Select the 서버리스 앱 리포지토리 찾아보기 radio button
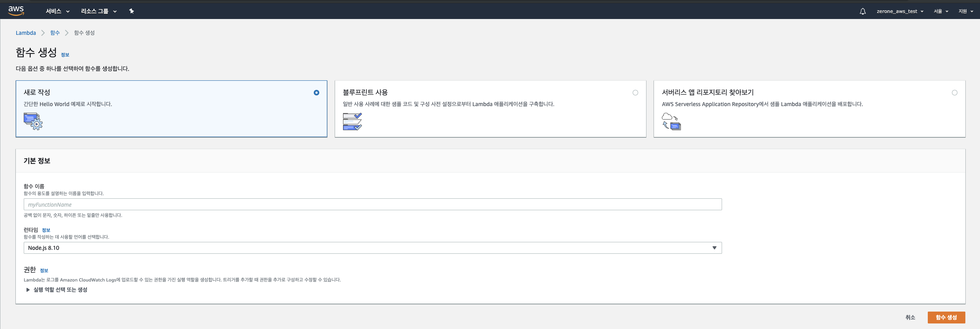 point(955,93)
